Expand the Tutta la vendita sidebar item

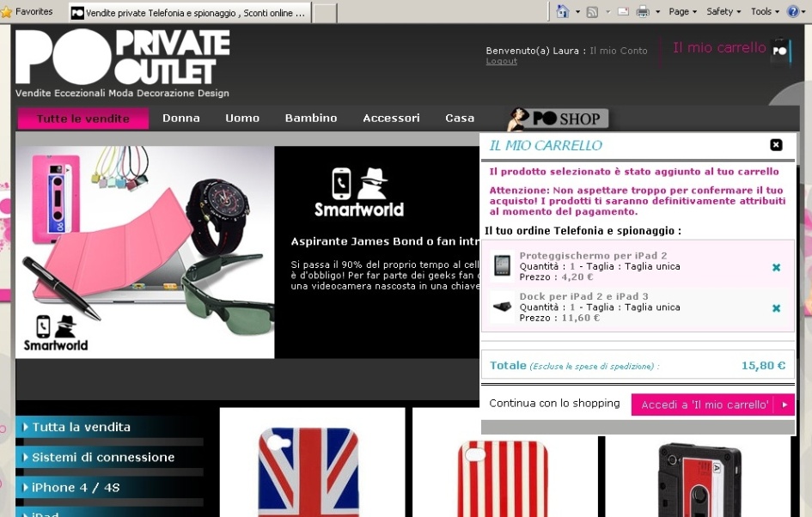[109, 428]
